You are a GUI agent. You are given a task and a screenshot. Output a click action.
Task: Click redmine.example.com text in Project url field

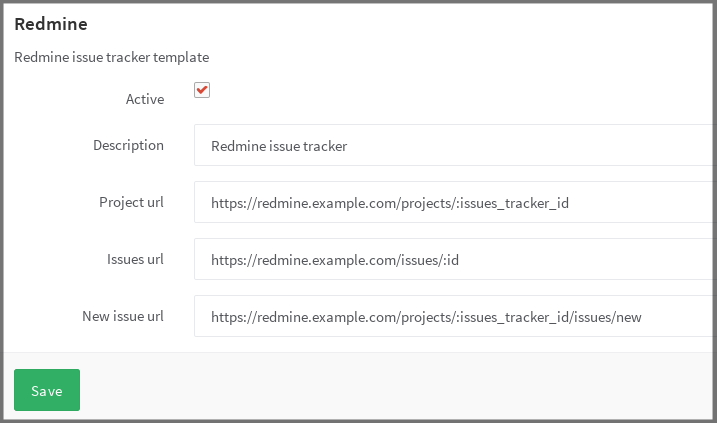pos(313,203)
